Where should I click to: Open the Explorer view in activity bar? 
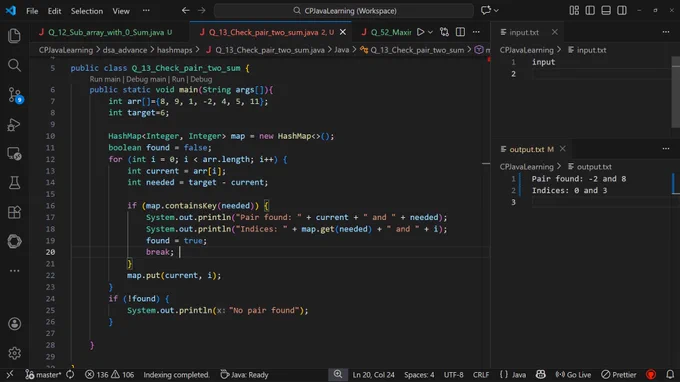point(14,36)
